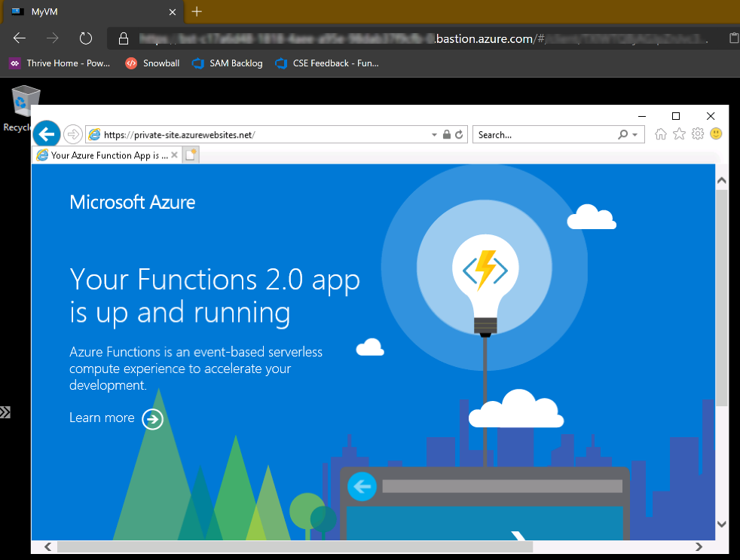
Task: Click the vertical scrollbar up arrow
Action: [x=722, y=180]
